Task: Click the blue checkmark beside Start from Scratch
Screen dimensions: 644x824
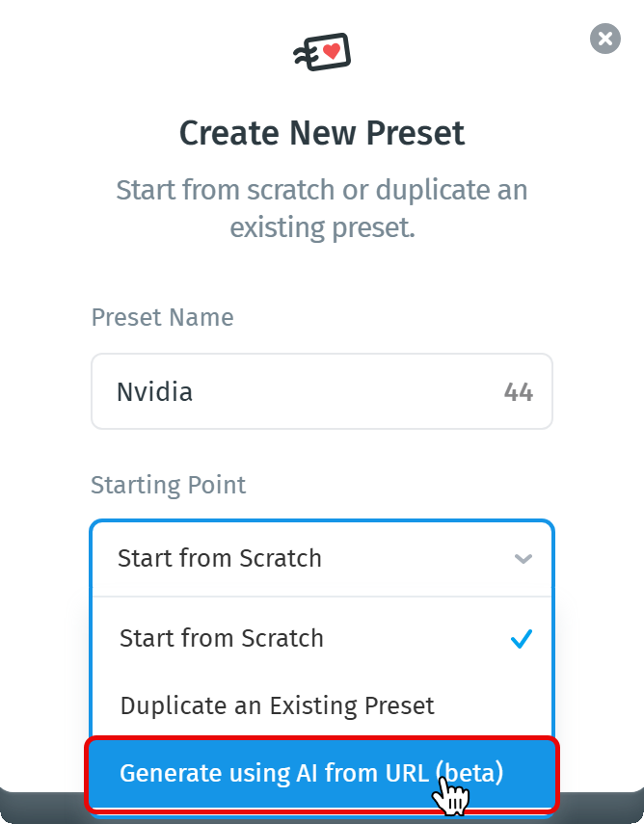Action: click(x=521, y=639)
